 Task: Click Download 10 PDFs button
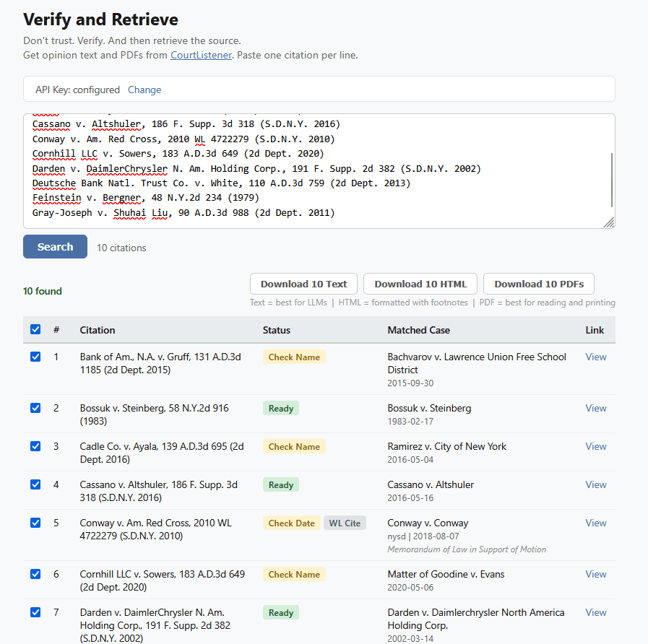[x=539, y=284]
